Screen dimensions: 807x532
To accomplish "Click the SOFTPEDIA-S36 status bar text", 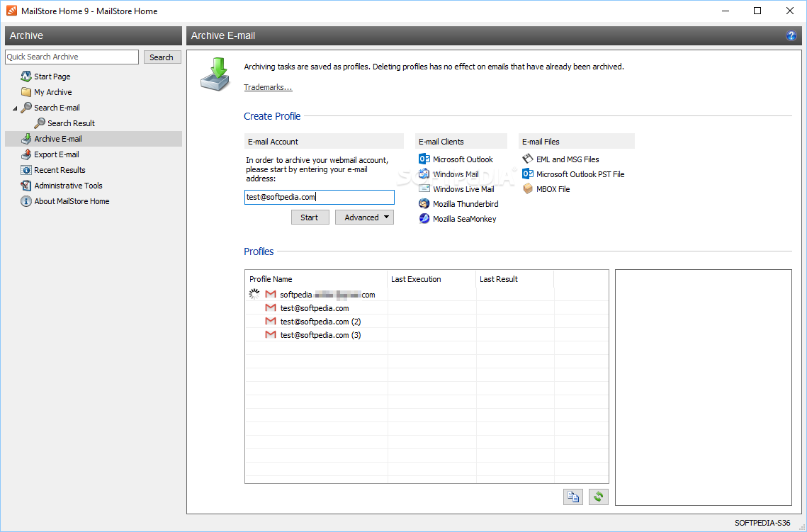I will click(x=762, y=523).
